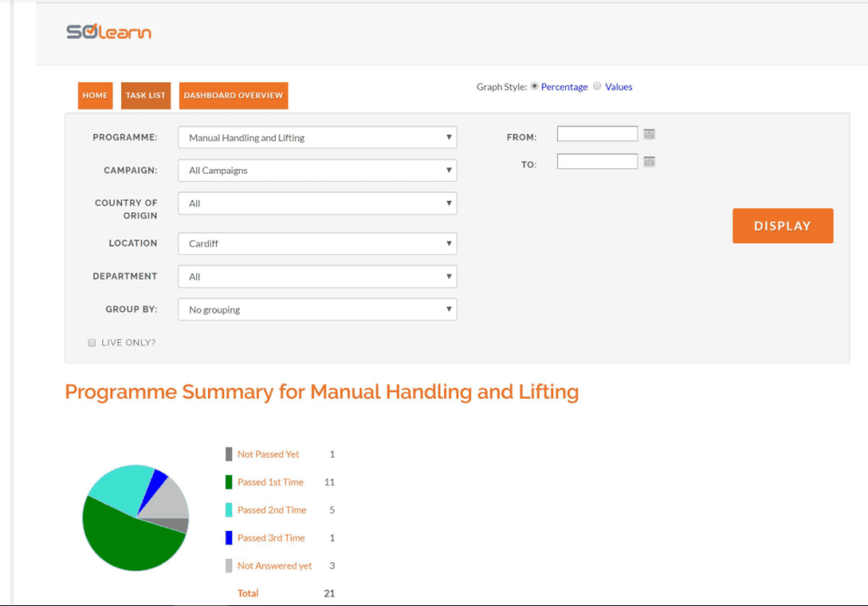Open the Location dropdown showing Cardiff

pyautogui.click(x=317, y=244)
